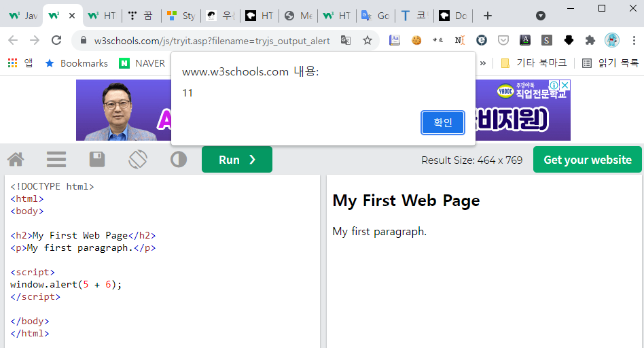The width and height of the screenshot is (644, 348).
Task: Click the translate page icon in address bar
Action: coord(346,40)
